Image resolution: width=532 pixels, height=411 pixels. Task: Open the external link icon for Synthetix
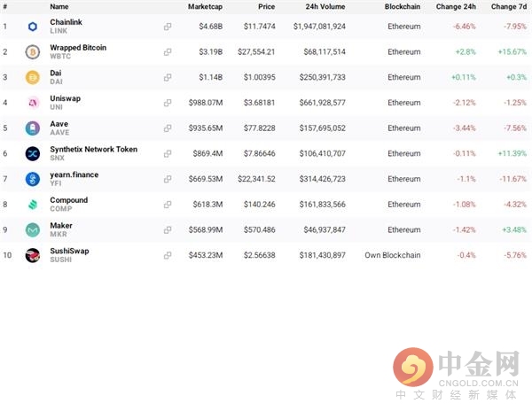(168, 153)
